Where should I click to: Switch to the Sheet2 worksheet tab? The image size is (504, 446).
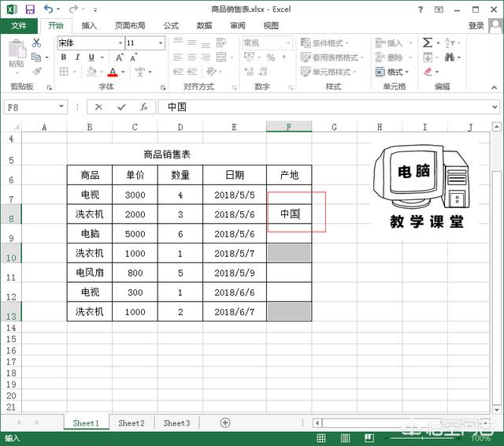pos(132,423)
